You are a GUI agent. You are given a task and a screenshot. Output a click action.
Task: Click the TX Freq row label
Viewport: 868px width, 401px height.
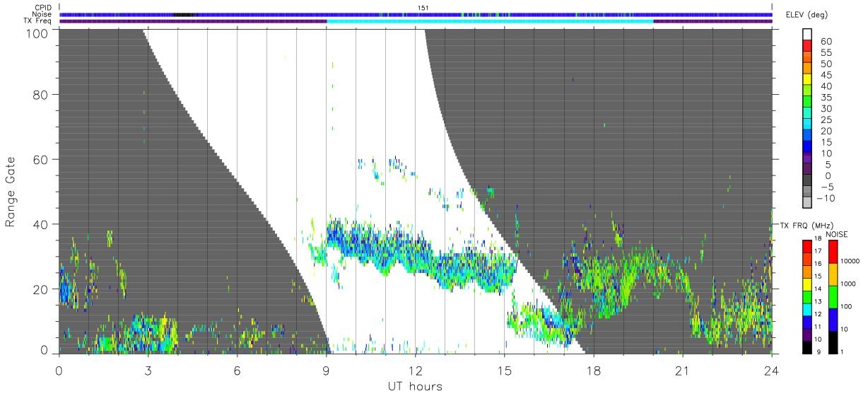tap(38, 21)
